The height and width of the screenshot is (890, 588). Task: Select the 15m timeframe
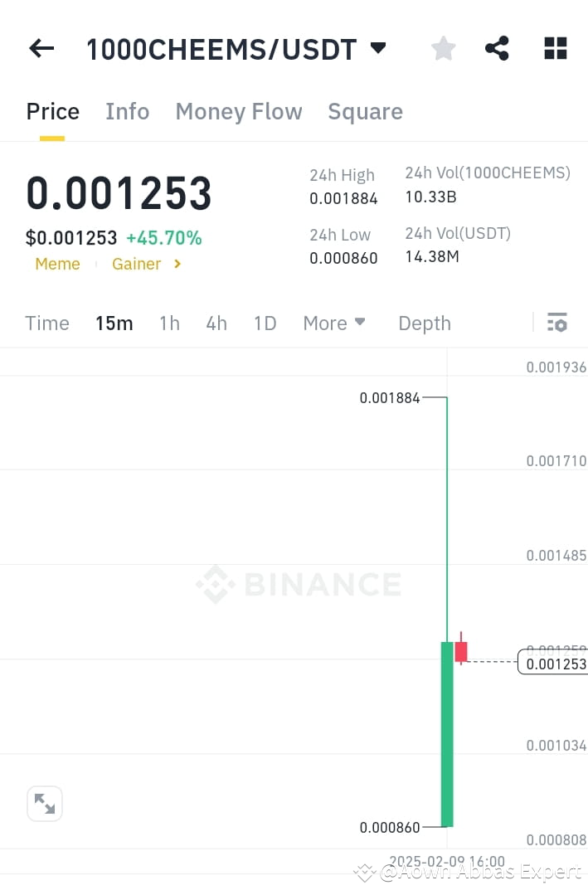114,323
